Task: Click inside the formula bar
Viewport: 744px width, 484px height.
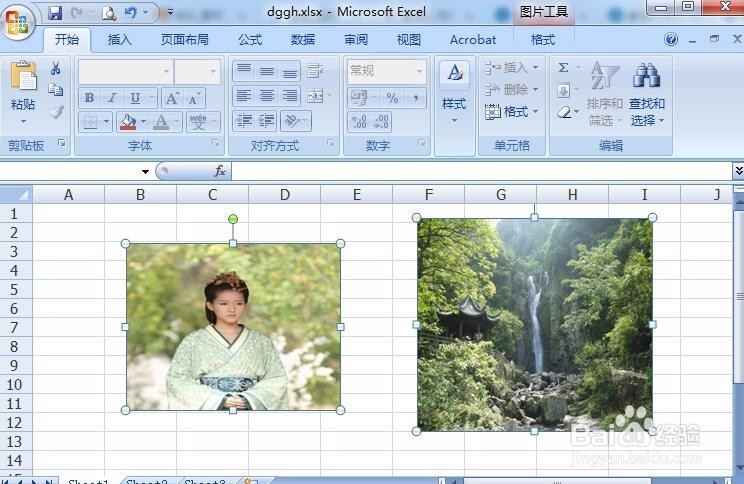Action: pyautogui.click(x=482, y=171)
